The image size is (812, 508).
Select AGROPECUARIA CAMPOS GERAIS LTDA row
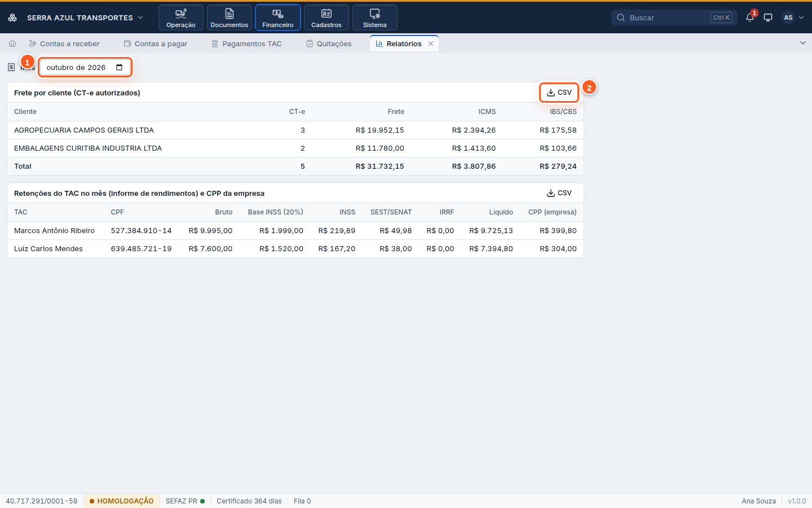(295, 130)
